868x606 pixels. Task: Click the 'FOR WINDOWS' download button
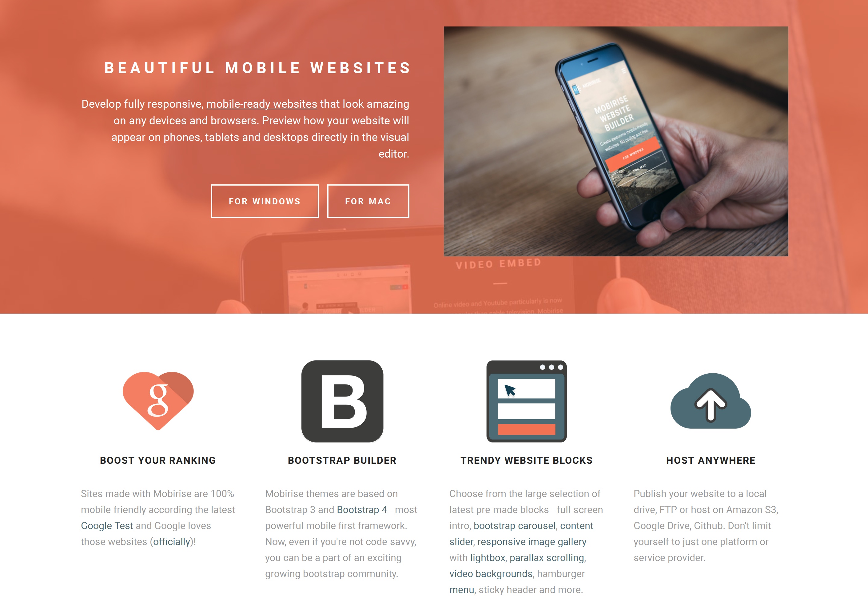point(265,201)
